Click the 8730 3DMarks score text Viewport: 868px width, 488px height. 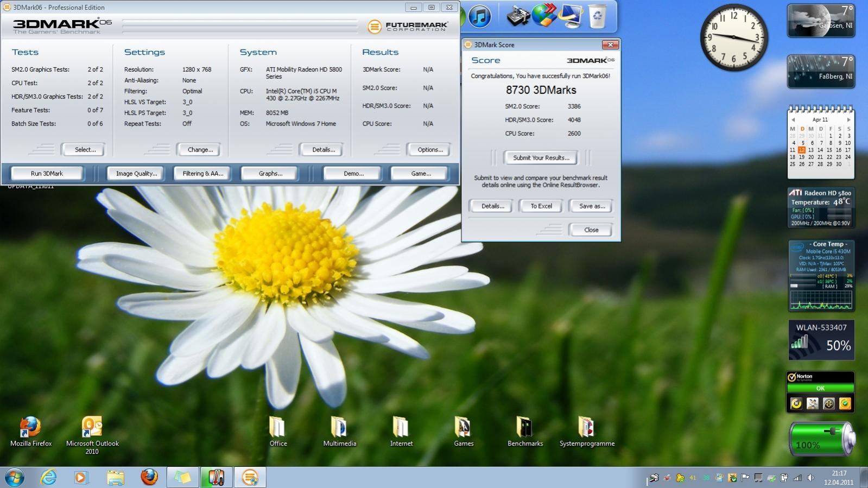point(541,90)
